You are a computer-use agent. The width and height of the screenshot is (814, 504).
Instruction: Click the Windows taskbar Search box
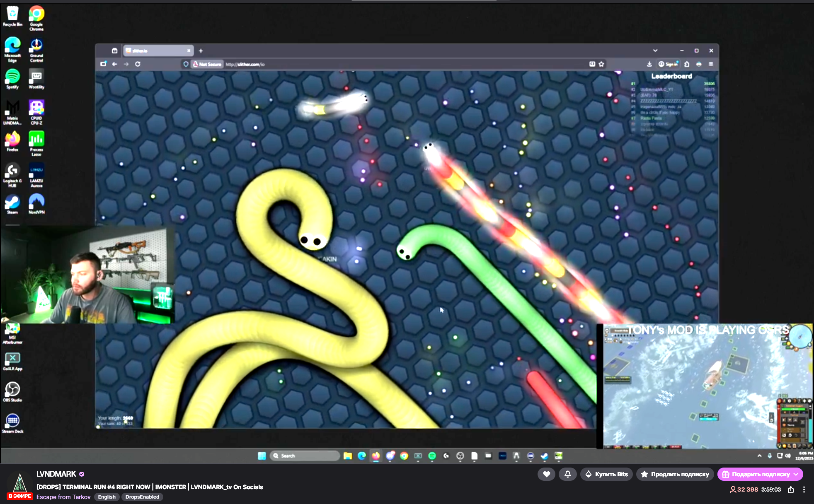click(x=305, y=456)
